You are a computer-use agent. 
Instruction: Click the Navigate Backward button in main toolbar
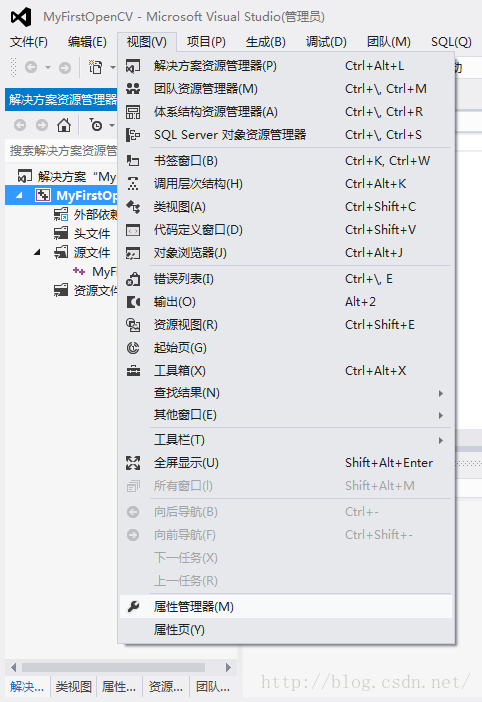31,68
